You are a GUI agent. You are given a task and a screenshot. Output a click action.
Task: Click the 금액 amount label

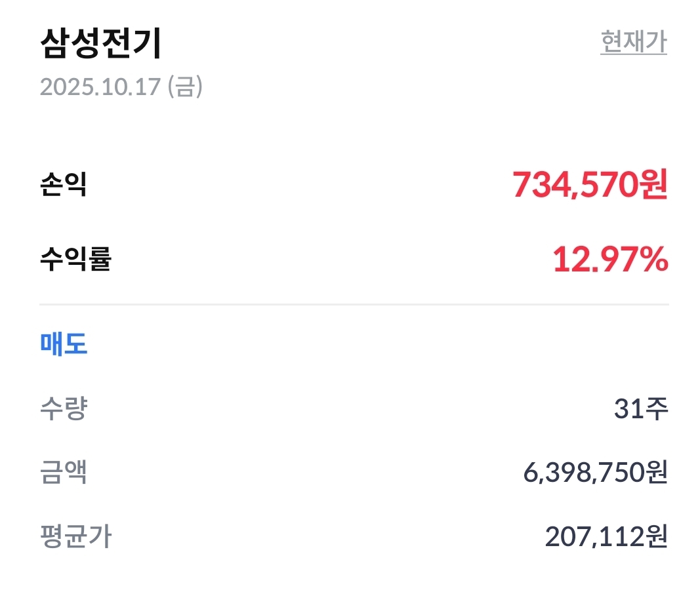click(x=63, y=473)
